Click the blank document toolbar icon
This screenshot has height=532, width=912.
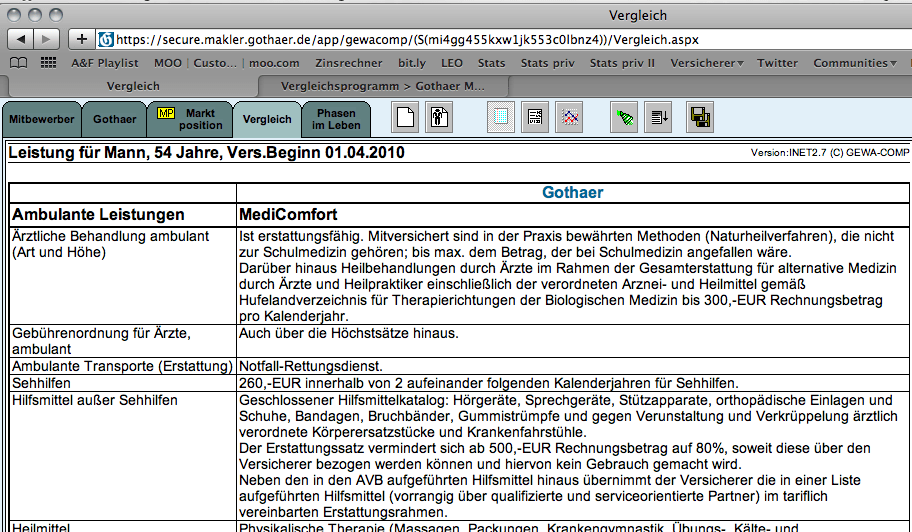[x=405, y=117]
